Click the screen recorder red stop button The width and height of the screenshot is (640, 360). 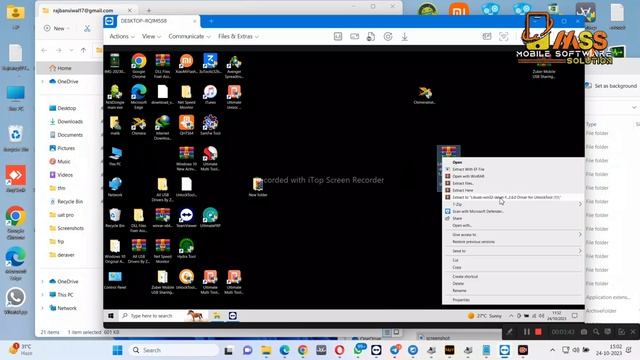coord(538,332)
